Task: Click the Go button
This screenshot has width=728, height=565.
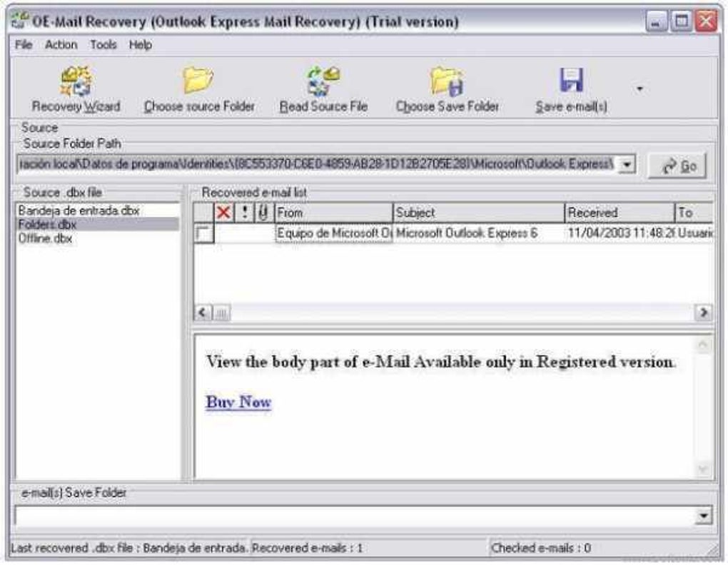Action: tap(677, 166)
